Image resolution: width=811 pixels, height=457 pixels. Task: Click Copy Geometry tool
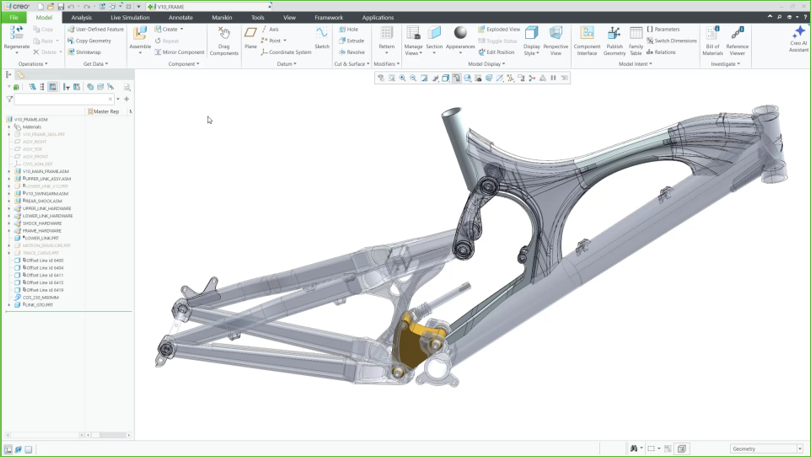[x=89, y=41]
